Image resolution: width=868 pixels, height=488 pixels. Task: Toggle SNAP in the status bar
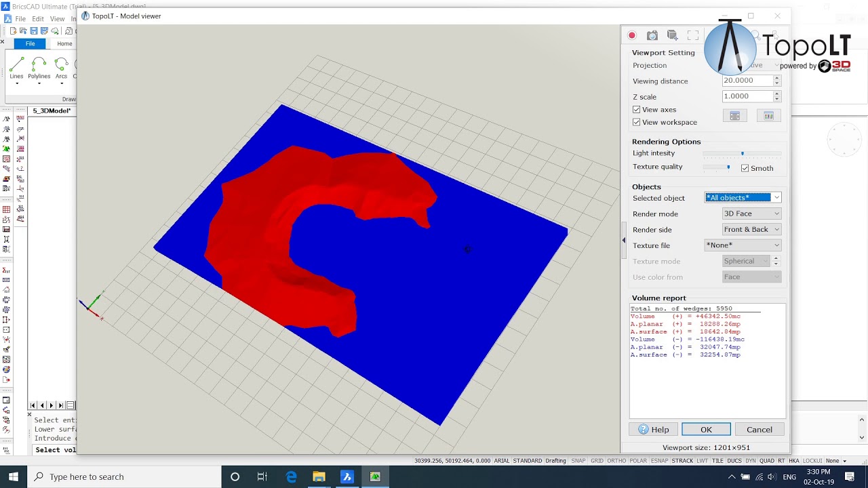(578, 461)
